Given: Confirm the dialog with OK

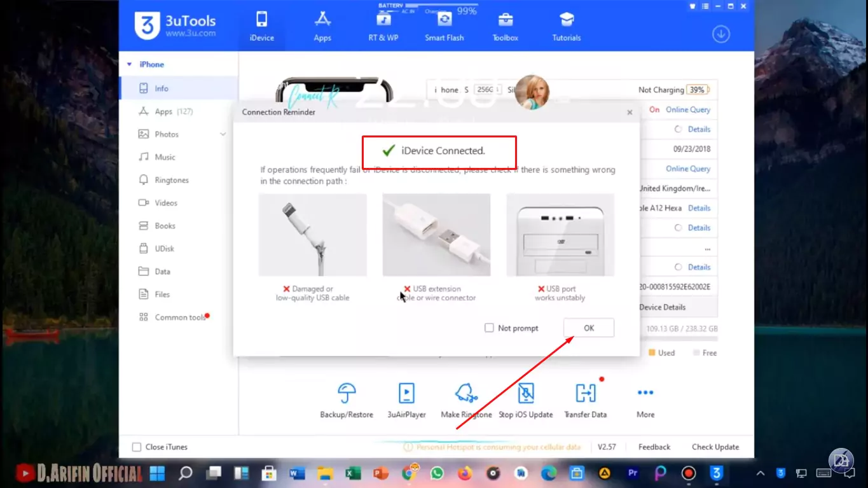Looking at the screenshot, I should (x=589, y=328).
